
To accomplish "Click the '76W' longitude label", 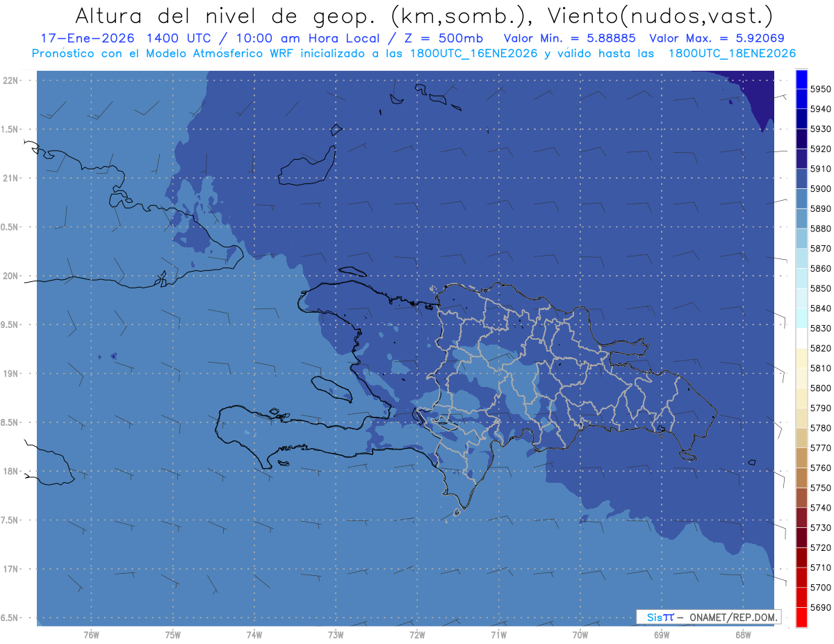I will [x=91, y=634].
